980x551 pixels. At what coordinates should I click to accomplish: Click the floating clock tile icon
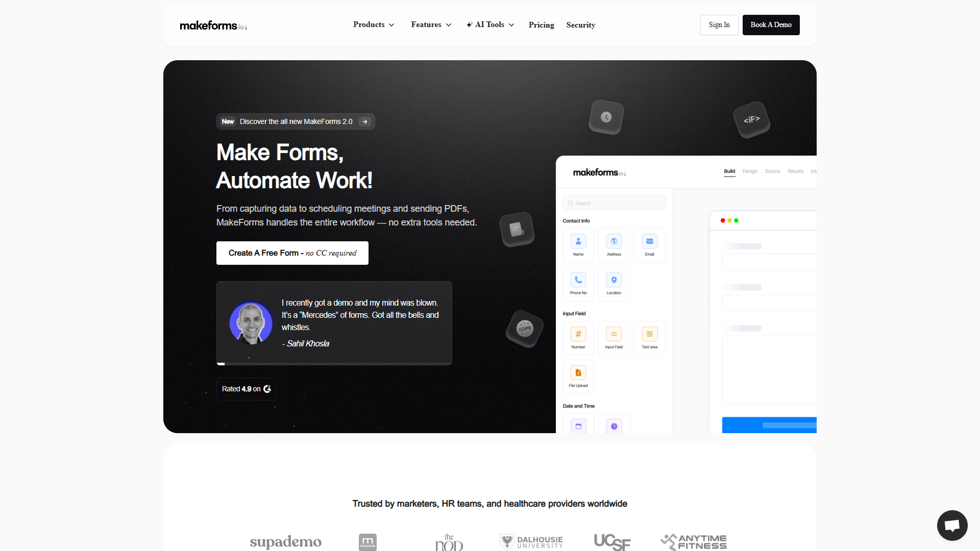[x=606, y=117]
